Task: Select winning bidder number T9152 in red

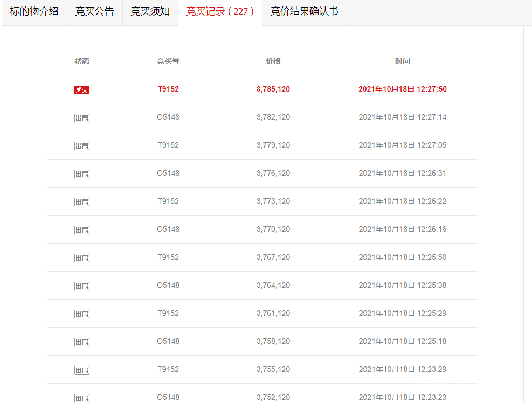Action: click(168, 89)
